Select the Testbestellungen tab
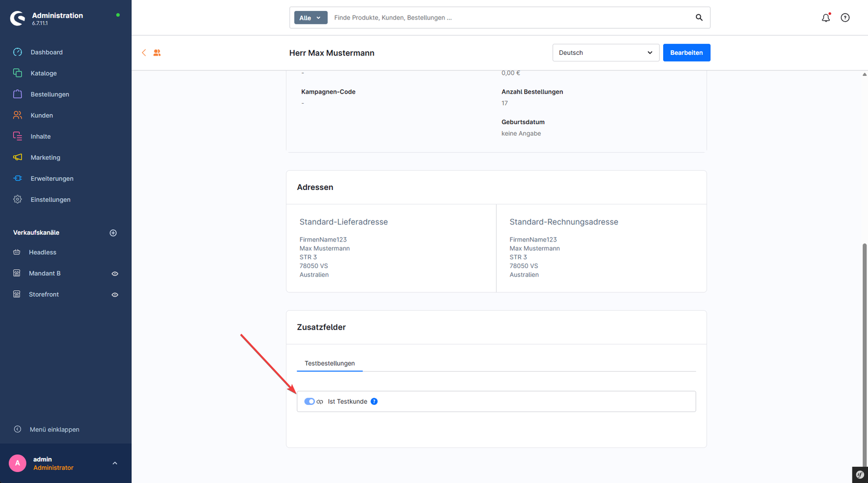868x483 pixels. coord(329,363)
